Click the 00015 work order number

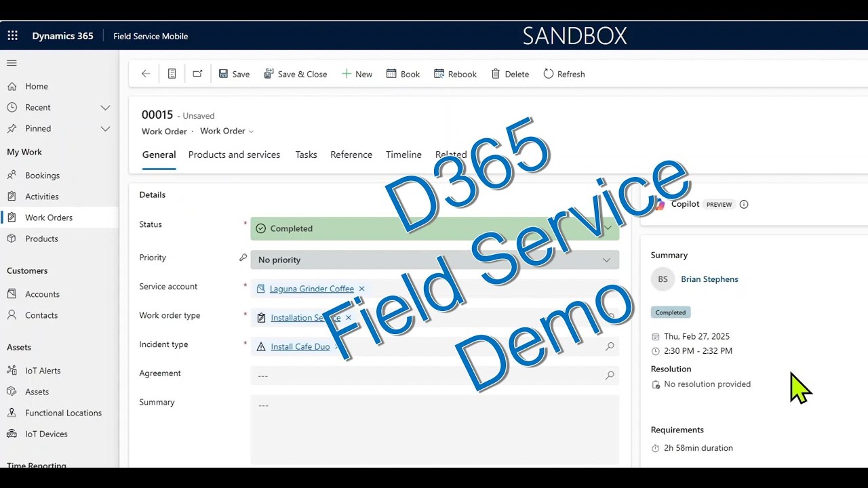[x=157, y=115]
